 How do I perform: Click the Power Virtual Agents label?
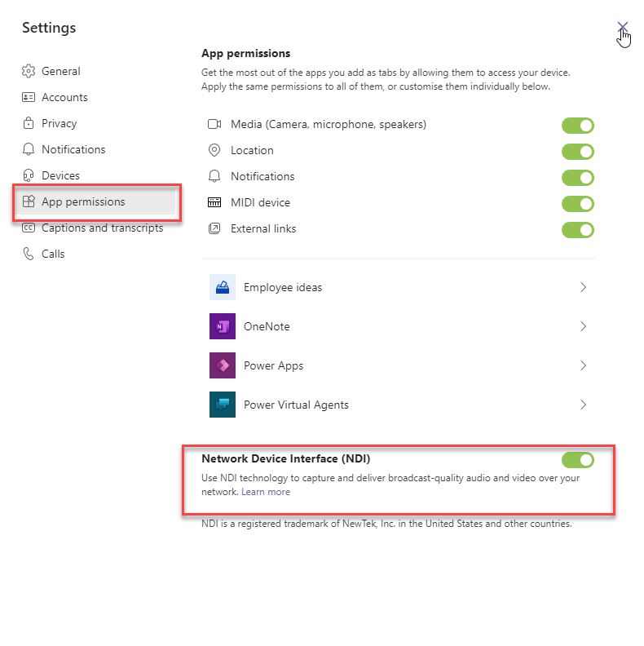point(296,405)
